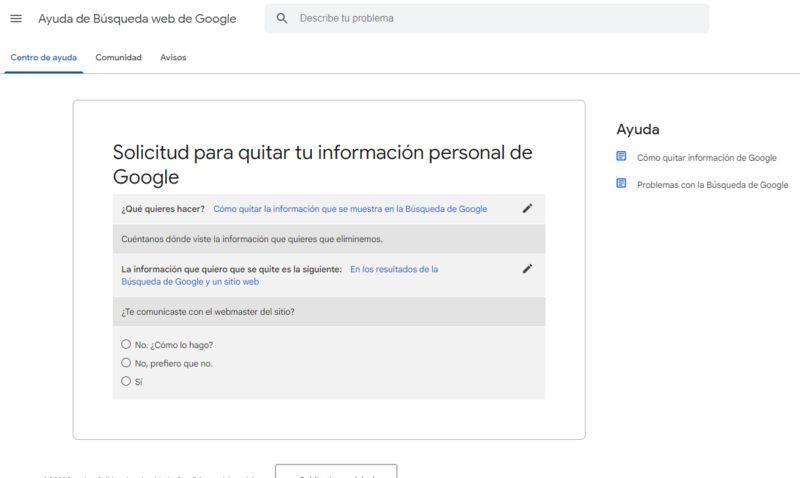Open 'Cómo quitar información de Google' help article
Screen dimensions: 800x478
pyautogui.click(x=706, y=158)
